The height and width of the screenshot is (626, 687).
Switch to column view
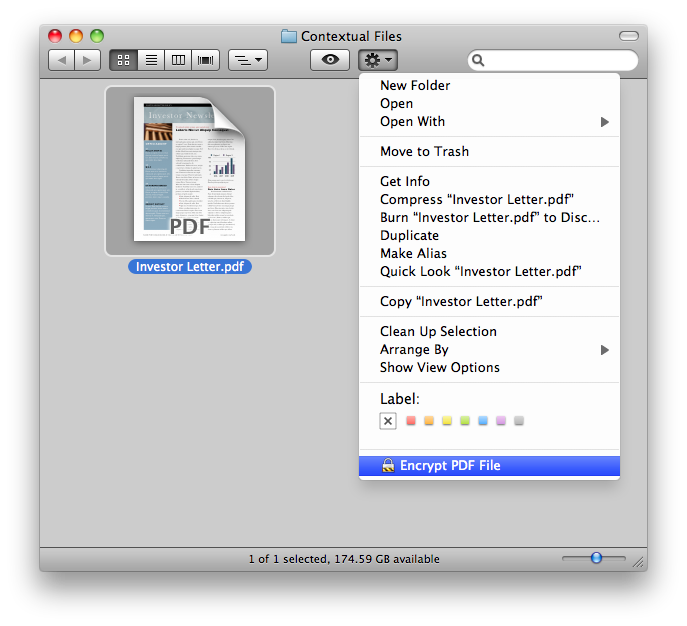(x=179, y=60)
